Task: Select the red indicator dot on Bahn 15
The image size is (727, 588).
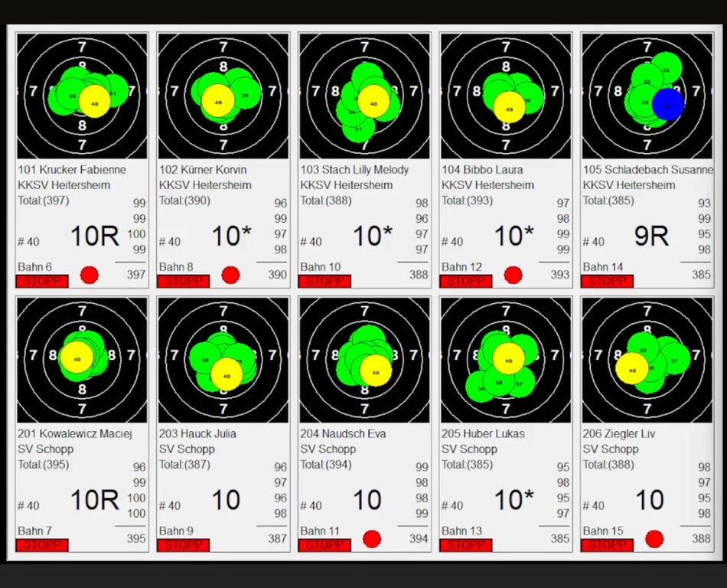Action: pyautogui.click(x=654, y=539)
